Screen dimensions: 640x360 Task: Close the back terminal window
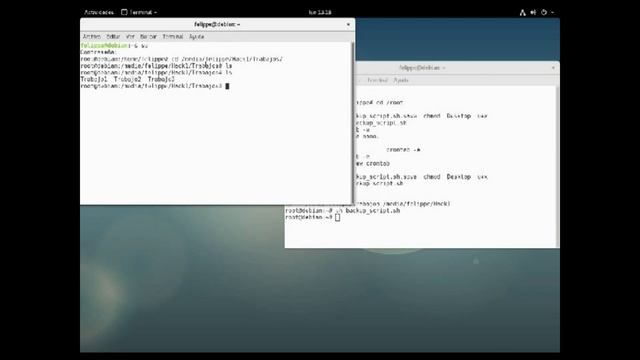point(553,68)
